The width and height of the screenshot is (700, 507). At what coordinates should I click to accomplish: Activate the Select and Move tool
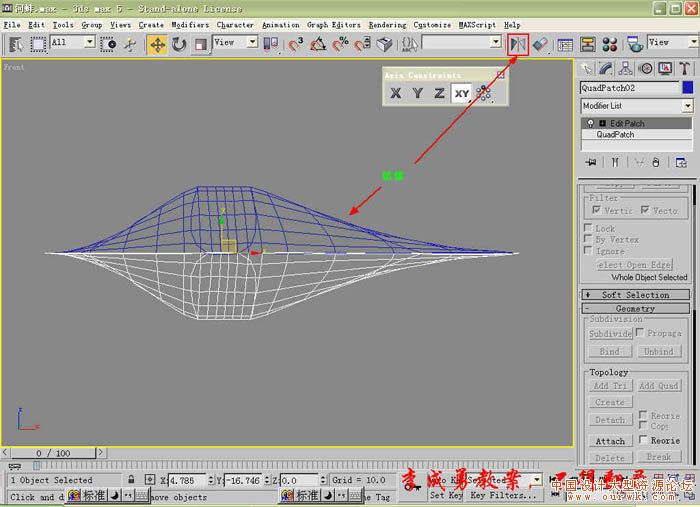tap(158, 45)
